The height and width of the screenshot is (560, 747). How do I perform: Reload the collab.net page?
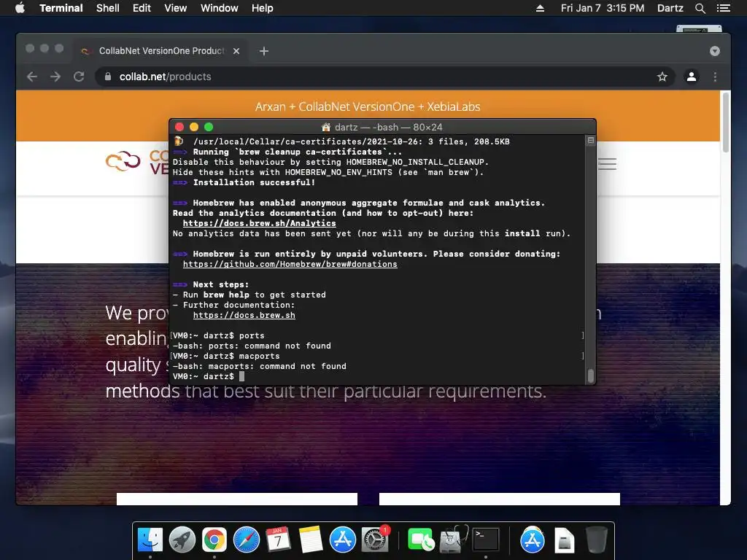coord(79,77)
